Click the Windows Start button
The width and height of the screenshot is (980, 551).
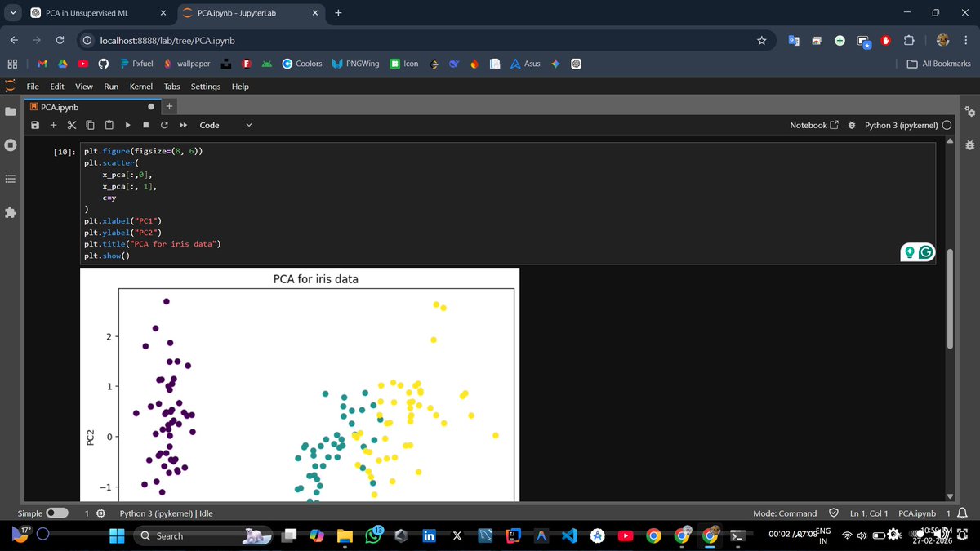[x=118, y=535]
